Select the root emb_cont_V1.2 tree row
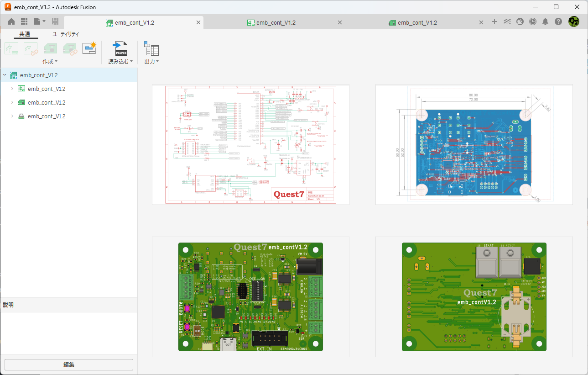Image resolution: width=588 pixels, height=375 pixels. point(68,75)
